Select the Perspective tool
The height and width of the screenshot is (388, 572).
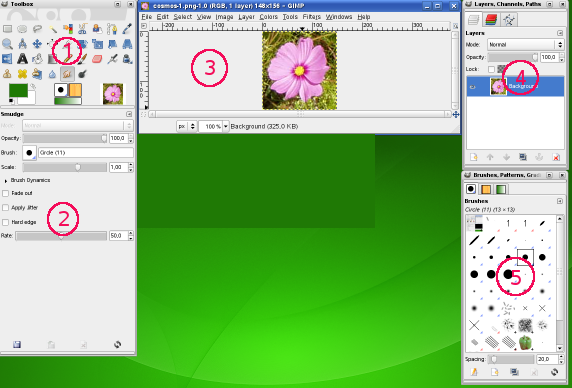[127, 44]
